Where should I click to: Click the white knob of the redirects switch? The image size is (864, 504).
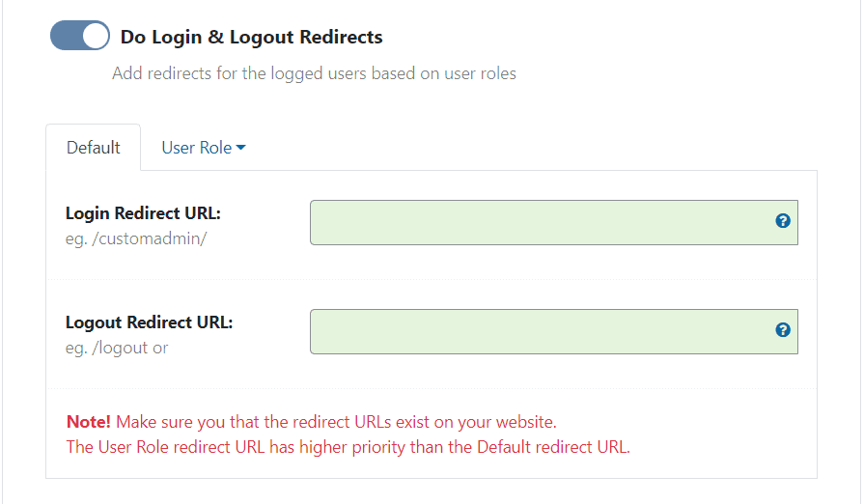96,37
